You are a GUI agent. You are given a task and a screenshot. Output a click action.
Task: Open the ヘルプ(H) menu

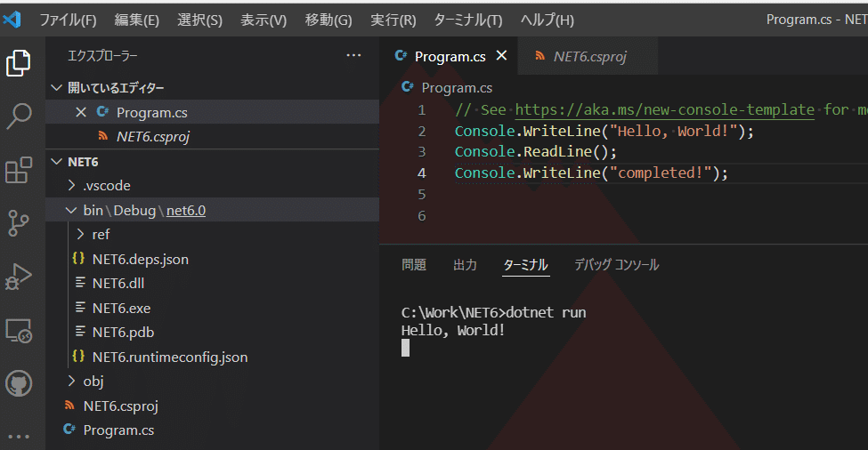pyautogui.click(x=547, y=20)
